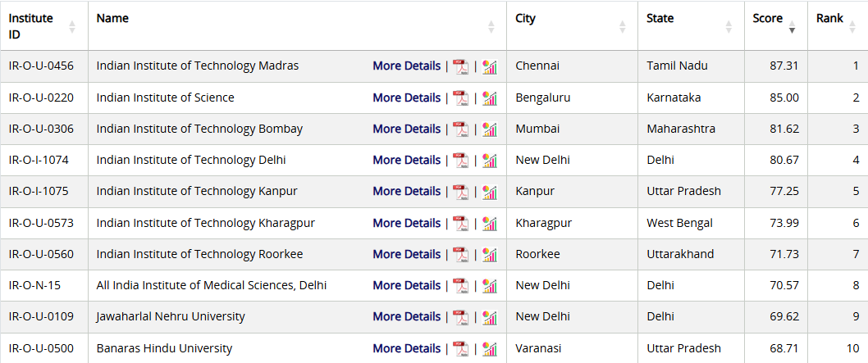Image resolution: width=868 pixels, height=363 pixels.
Task: Click More Details for Jawaharlal Nehru University
Action: pos(406,316)
